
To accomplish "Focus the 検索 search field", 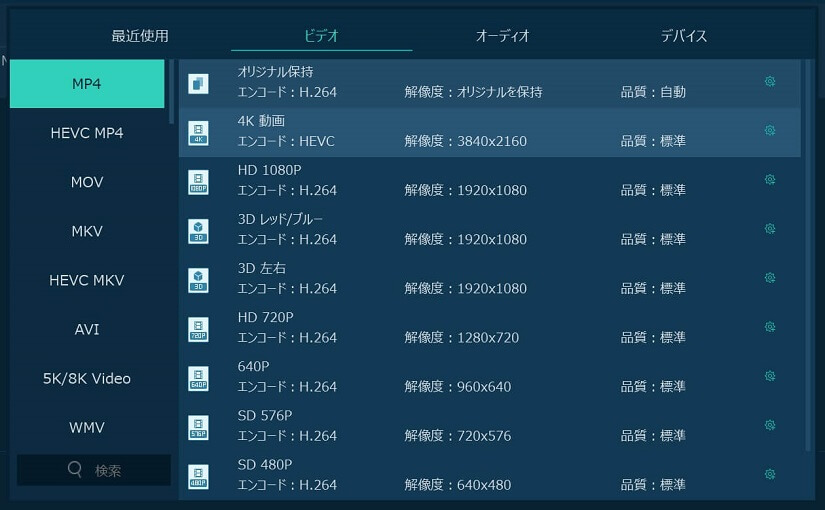I will (94, 470).
